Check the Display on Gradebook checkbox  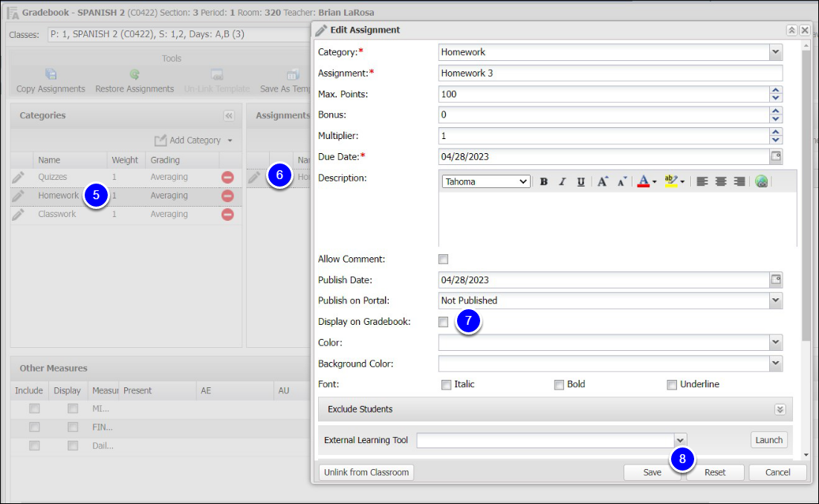click(x=444, y=322)
